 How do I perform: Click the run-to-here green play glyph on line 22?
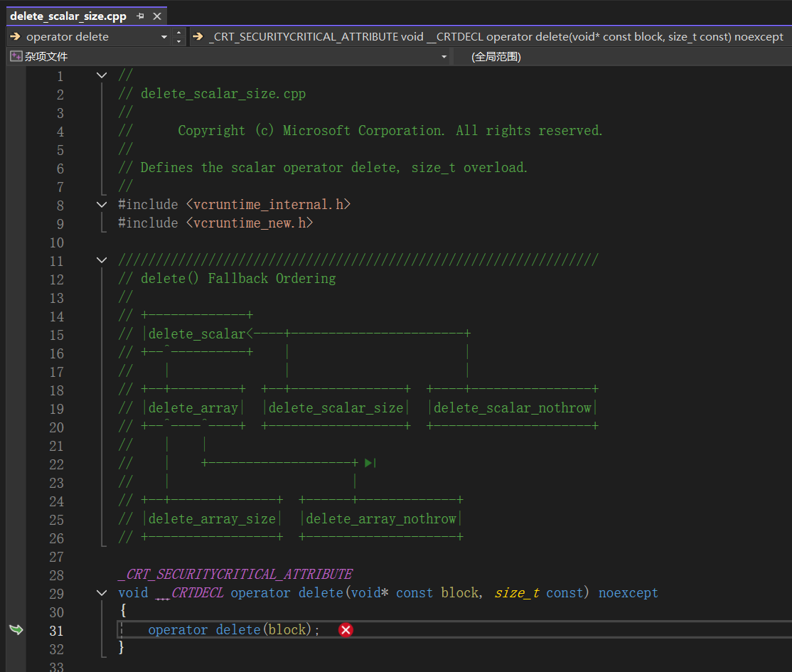click(x=370, y=463)
